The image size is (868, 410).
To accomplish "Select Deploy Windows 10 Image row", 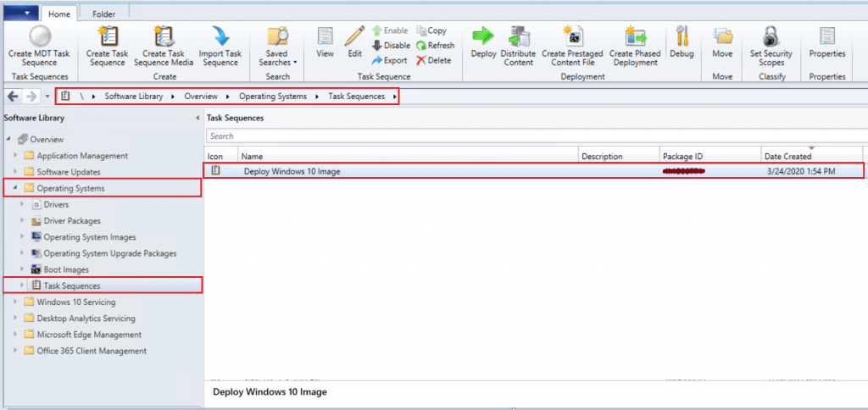I will pyautogui.click(x=534, y=171).
